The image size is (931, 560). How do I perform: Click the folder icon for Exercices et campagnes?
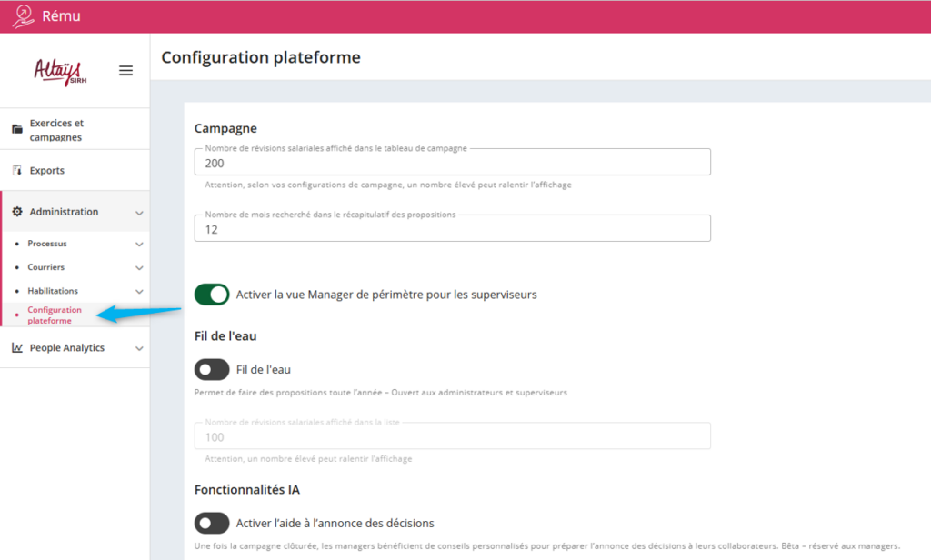[17, 129]
